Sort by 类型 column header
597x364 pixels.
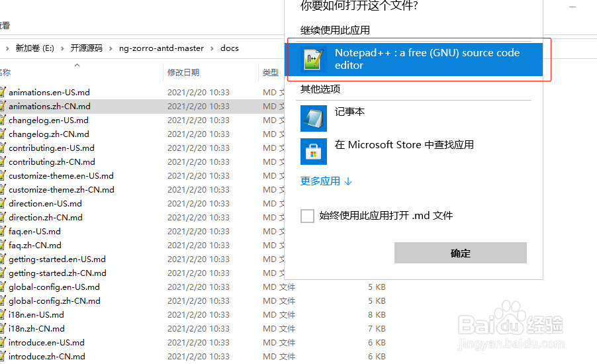tap(270, 72)
